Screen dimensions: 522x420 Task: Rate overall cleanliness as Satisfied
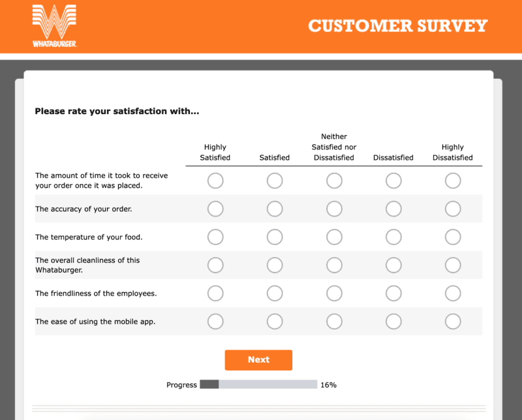[275, 265]
